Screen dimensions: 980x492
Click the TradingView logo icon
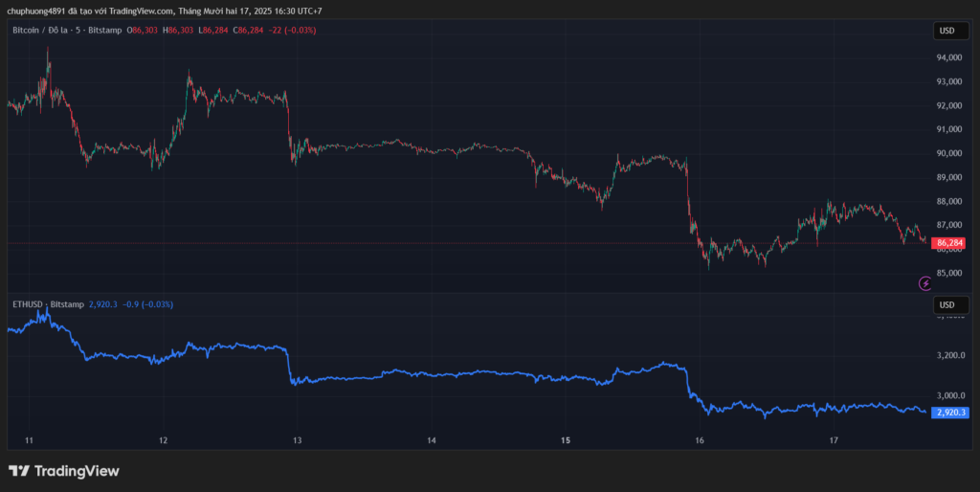tap(18, 471)
